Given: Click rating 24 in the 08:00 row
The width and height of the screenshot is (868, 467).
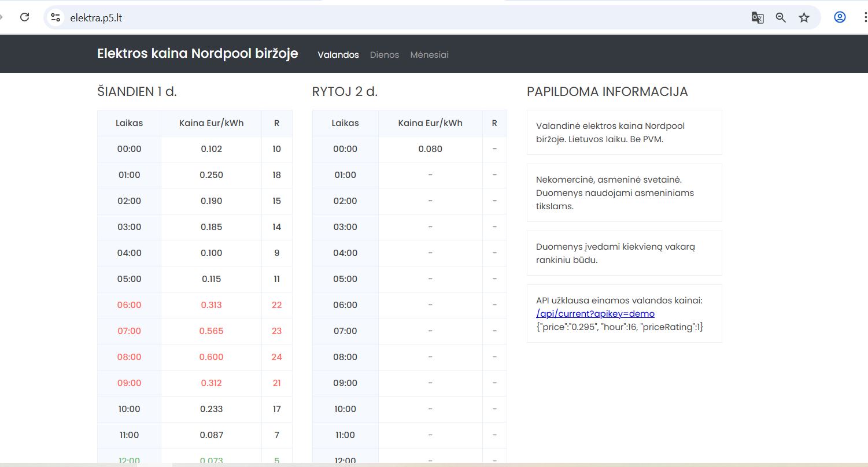Looking at the screenshot, I should (x=276, y=357).
